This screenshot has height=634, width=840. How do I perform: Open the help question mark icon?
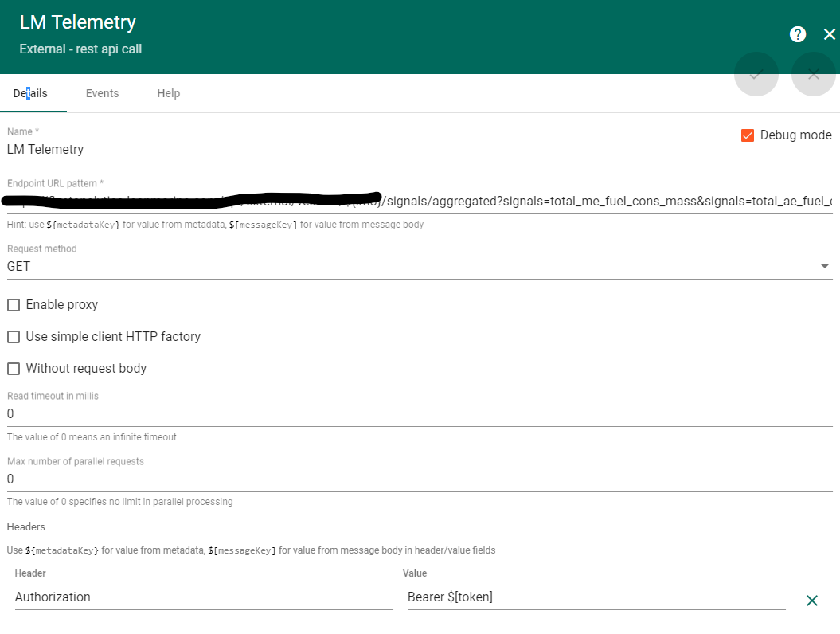point(798,34)
